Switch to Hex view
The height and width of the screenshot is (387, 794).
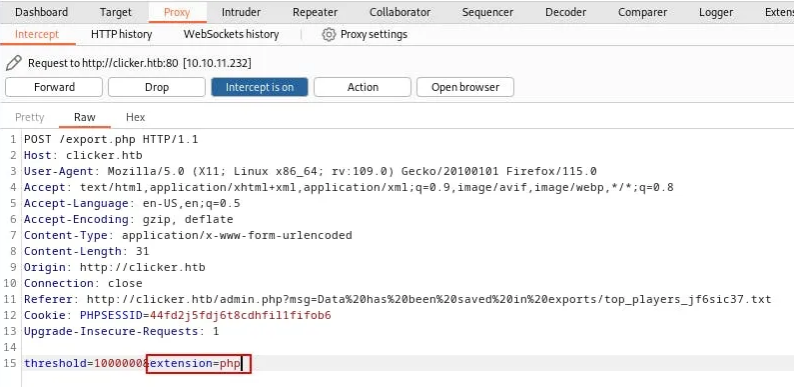[135, 117]
